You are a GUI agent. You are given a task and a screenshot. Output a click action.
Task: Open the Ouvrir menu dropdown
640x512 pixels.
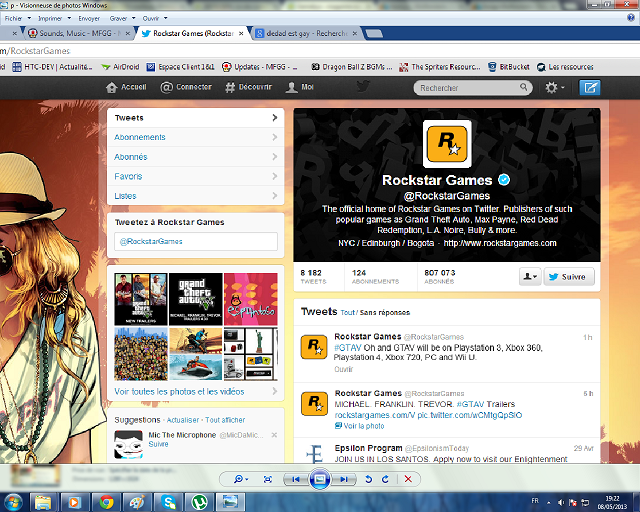pos(155,18)
